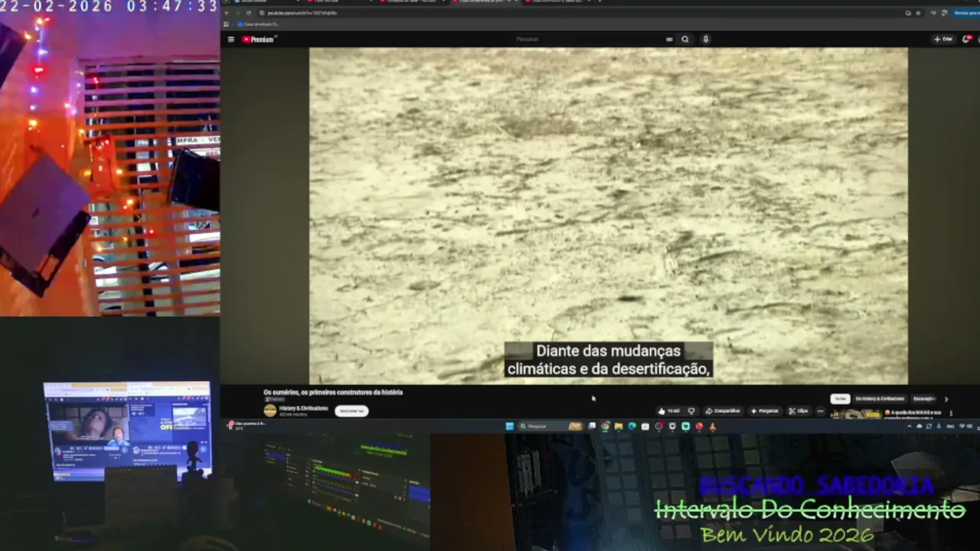Screen dimensions: 980x551
Task: Show hidden system tray icons
Action: [x=910, y=426]
